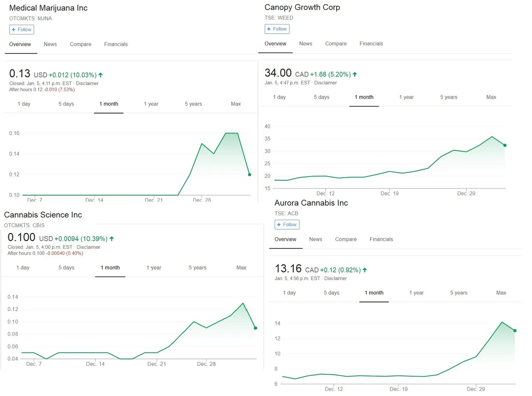The height and width of the screenshot is (396, 532).
Task: Select Max range for Aurora Cannabis chart
Action: 501,293
